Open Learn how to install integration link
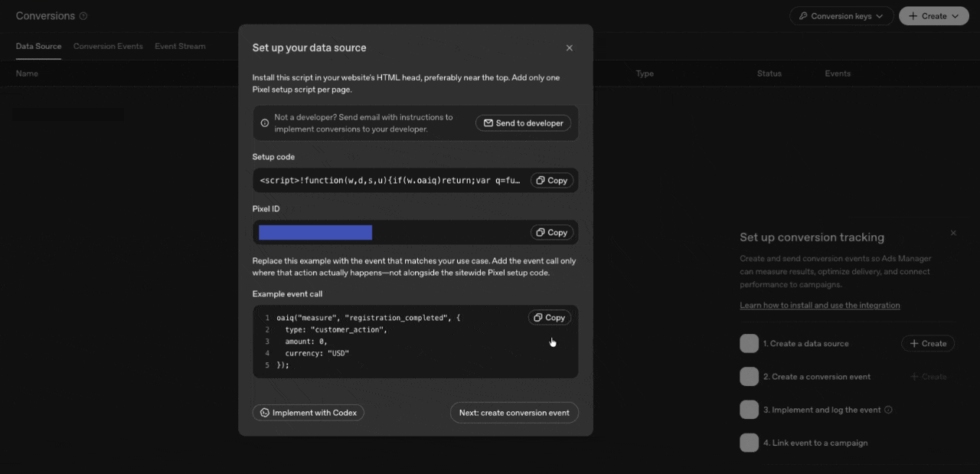This screenshot has height=474, width=980. [820, 306]
